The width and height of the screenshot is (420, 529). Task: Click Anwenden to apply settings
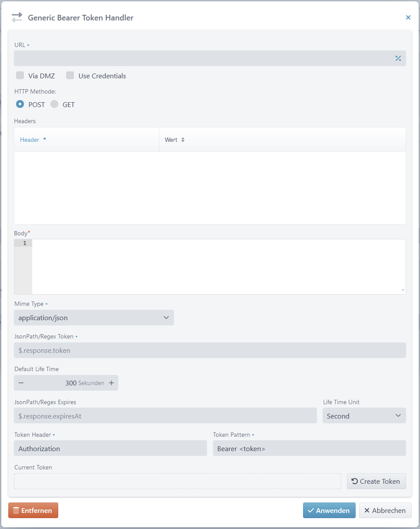329,510
